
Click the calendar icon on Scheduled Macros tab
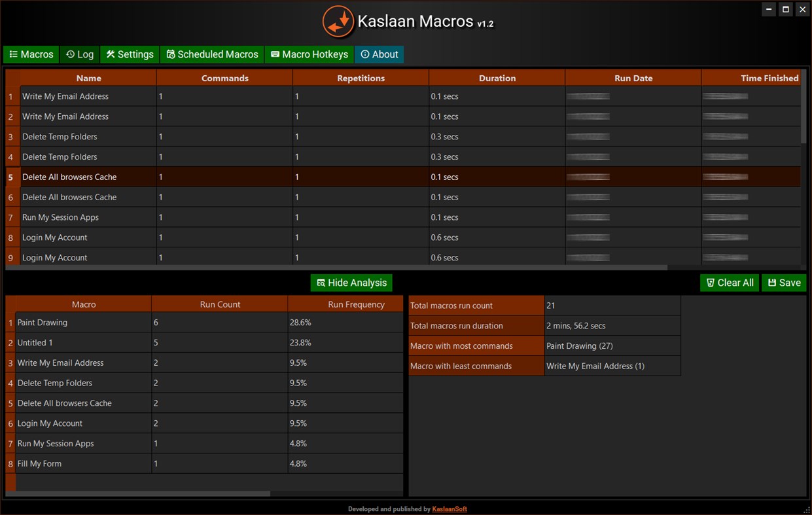(x=170, y=54)
